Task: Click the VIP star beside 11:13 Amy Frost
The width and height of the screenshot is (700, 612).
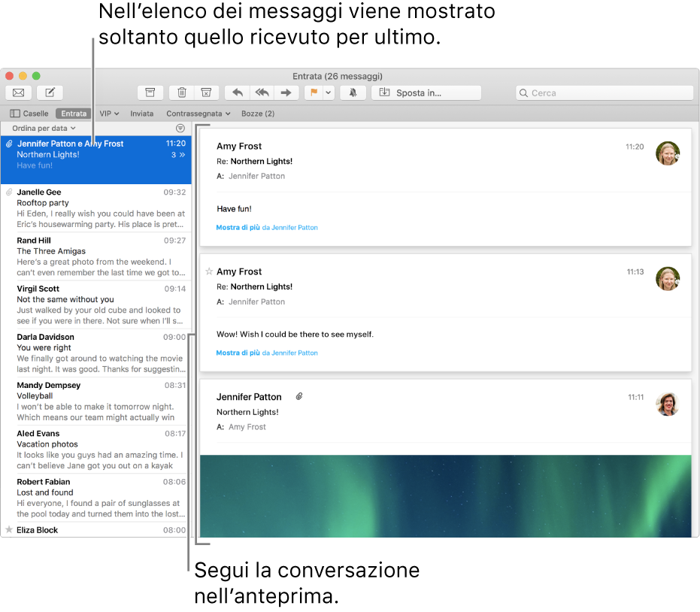Action: coord(209,271)
